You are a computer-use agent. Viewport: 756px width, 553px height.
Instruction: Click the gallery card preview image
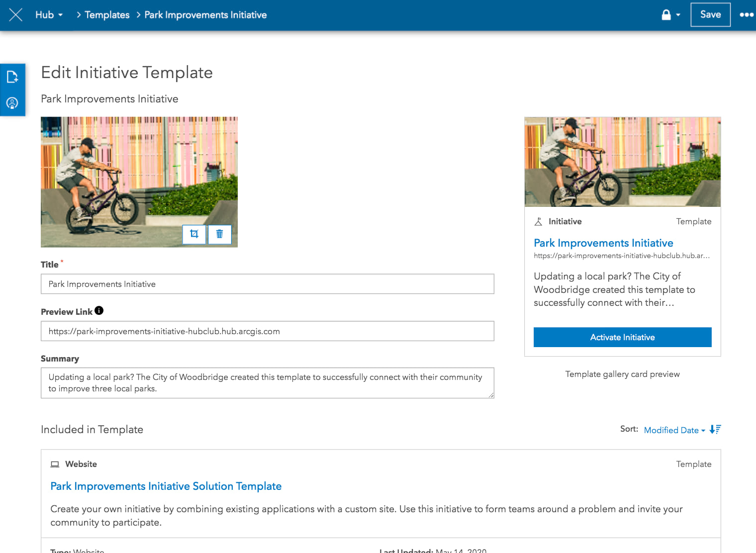(623, 162)
